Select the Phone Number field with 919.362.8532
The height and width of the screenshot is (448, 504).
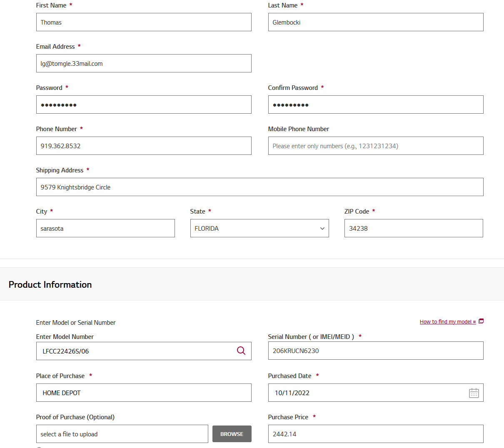point(144,146)
